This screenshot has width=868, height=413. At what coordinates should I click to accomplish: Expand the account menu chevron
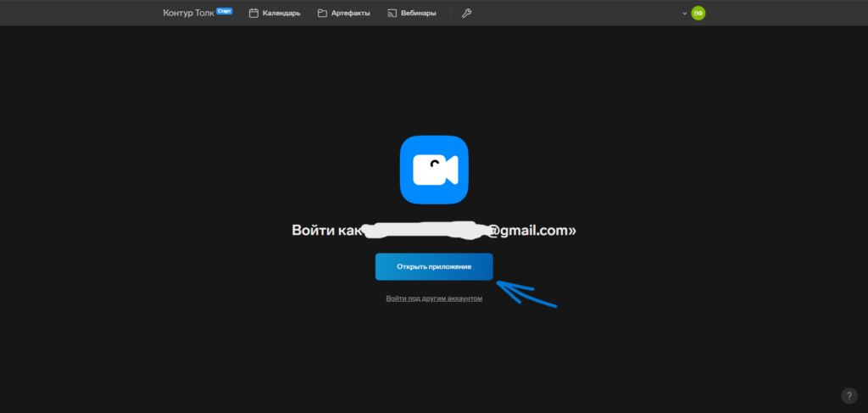point(685,14)
